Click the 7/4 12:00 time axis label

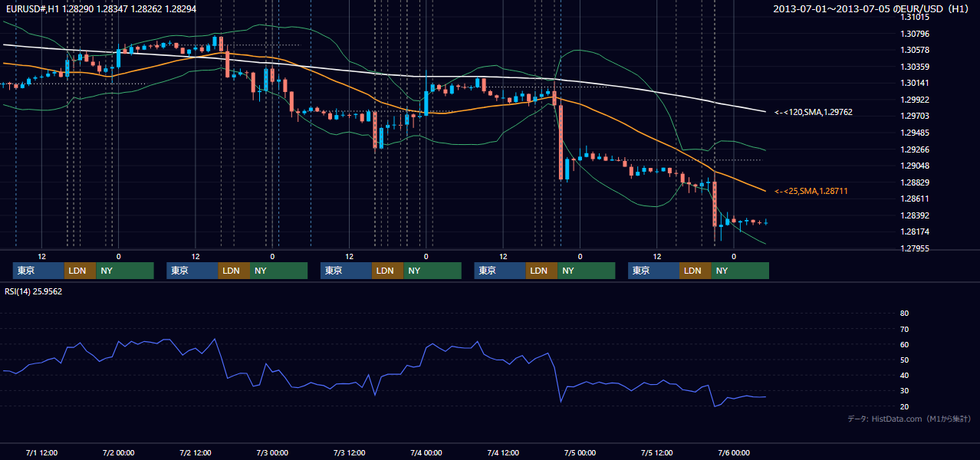[503, 452]
